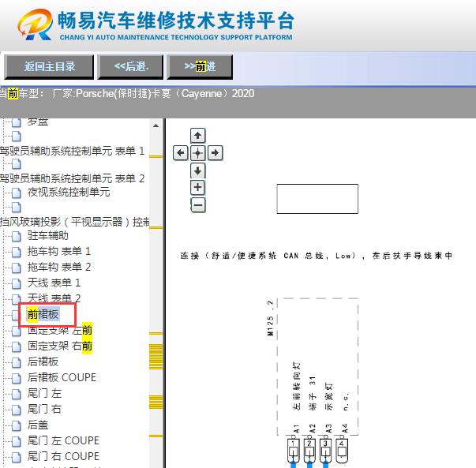Screen dimensions: 476x468
Task: Open 驻车辅助 tree item
Action: [x=47, y=235]
